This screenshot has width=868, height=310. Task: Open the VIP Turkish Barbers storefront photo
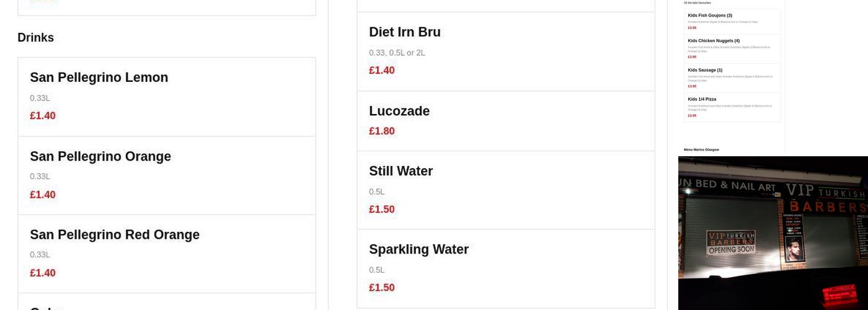773,232
